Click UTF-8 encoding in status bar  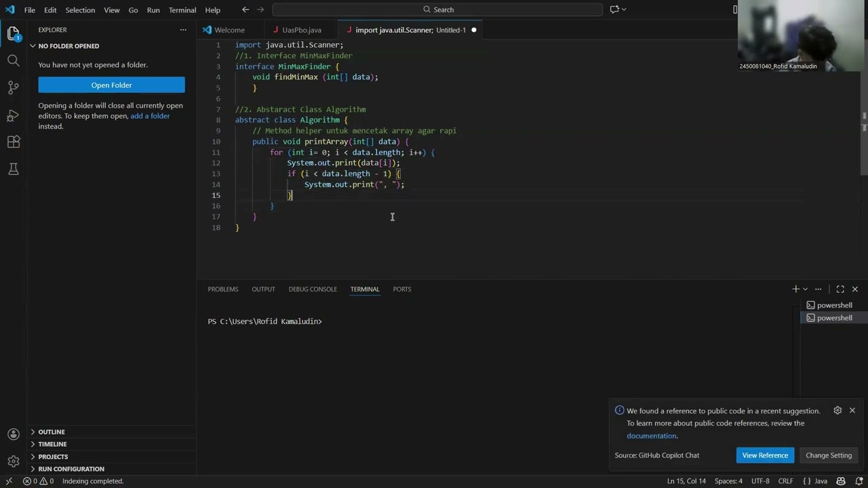pyautogui.click(x=760, y=481)
